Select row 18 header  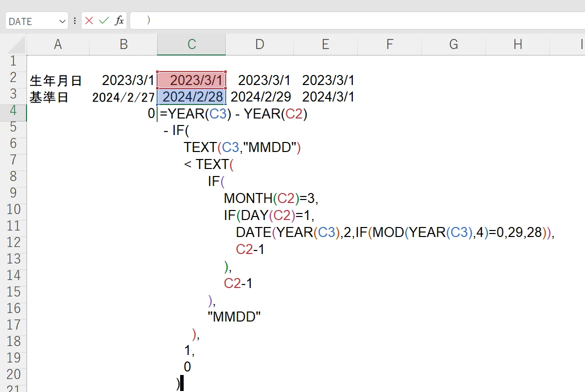click(x=13, y=341)
